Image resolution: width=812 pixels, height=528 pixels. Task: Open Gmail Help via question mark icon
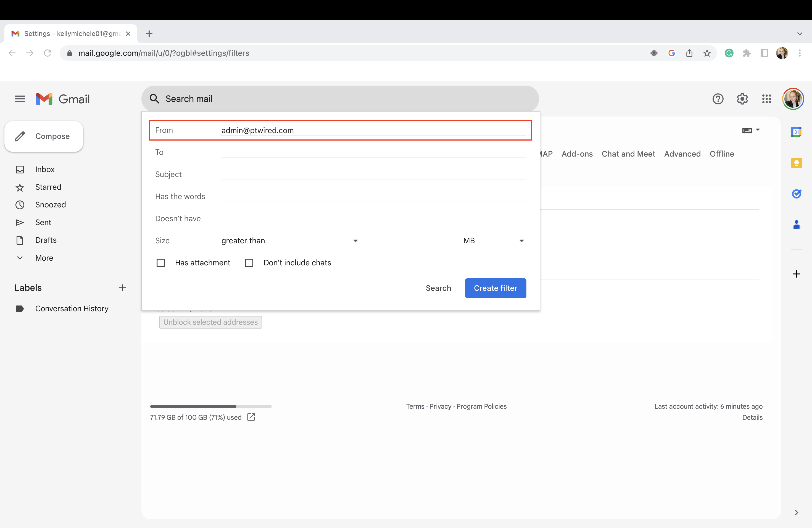coord(718,99)
